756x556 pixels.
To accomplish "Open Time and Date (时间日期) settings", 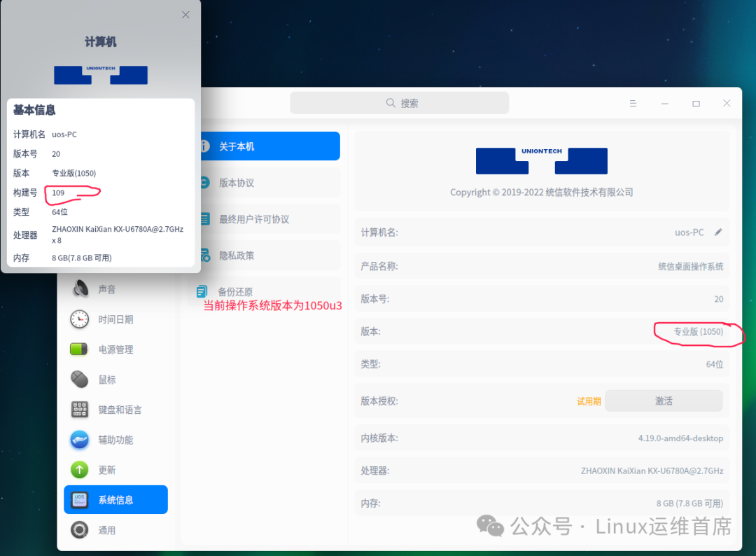I will click(x=115, y=319).
